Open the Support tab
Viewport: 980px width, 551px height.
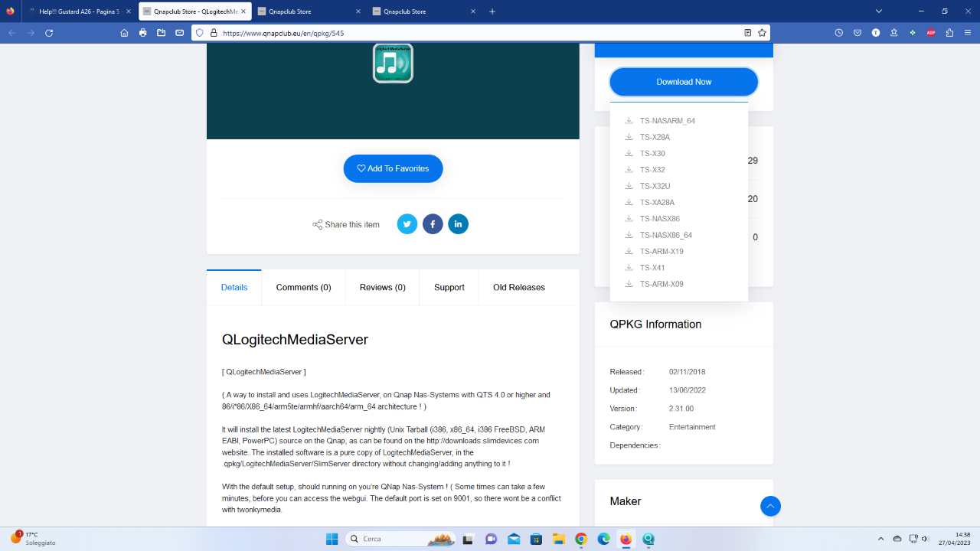pos(449,288)
